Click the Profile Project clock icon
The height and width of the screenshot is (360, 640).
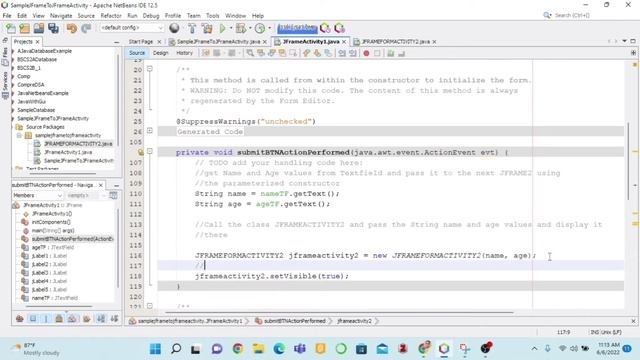[x=260, y=28]
